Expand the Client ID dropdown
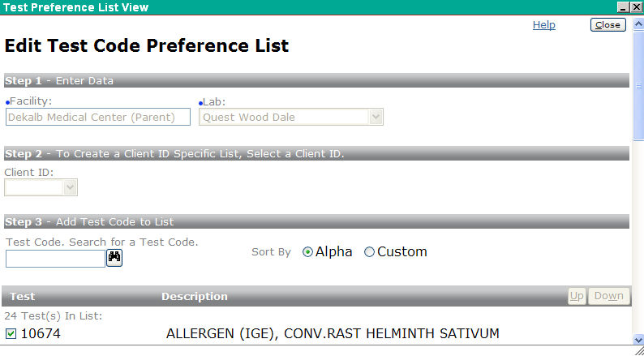Viewport: 644px width, 356px height. click(41, 187)
